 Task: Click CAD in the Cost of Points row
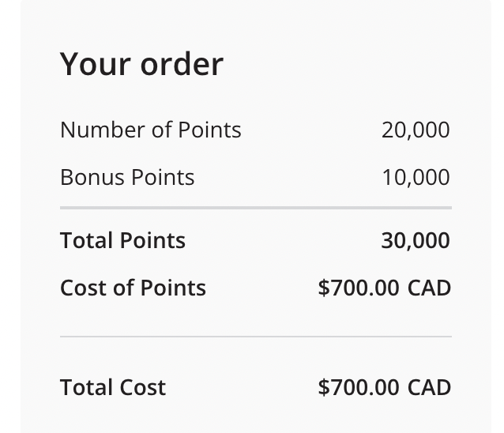point(429,288)
